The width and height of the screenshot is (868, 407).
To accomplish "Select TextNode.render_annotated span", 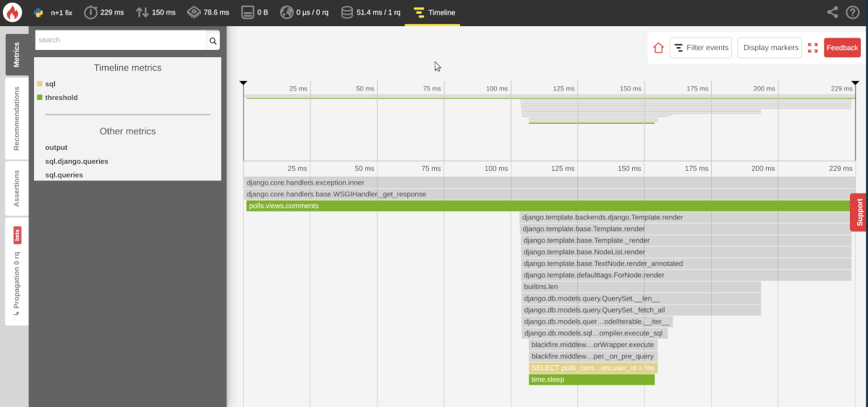I will click(686, 264).
